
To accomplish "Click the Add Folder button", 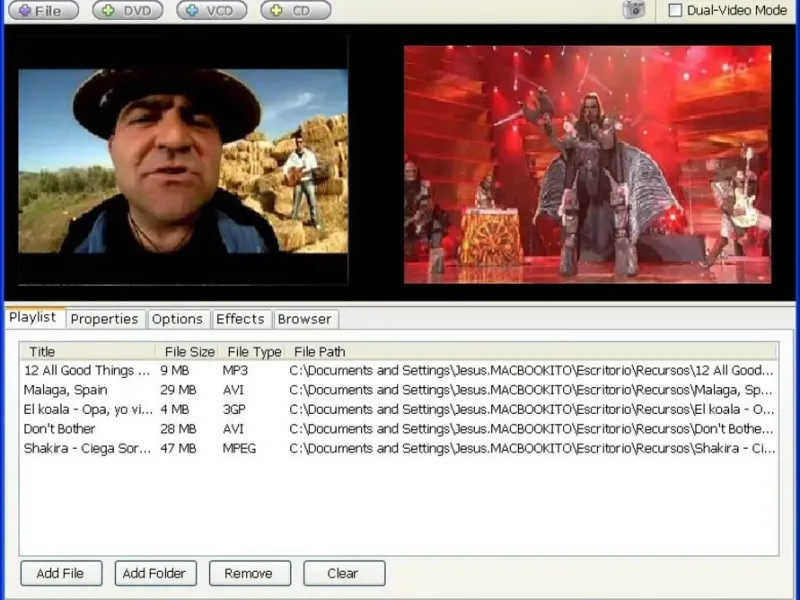I will (156, 573).
